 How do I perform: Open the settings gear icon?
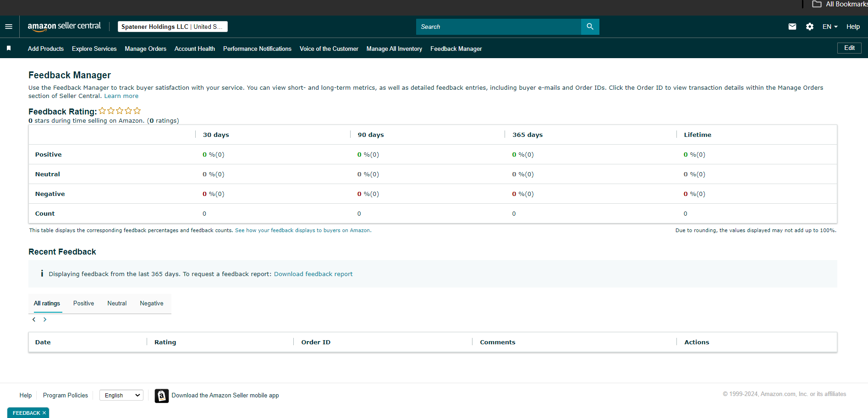pos(810,27)
